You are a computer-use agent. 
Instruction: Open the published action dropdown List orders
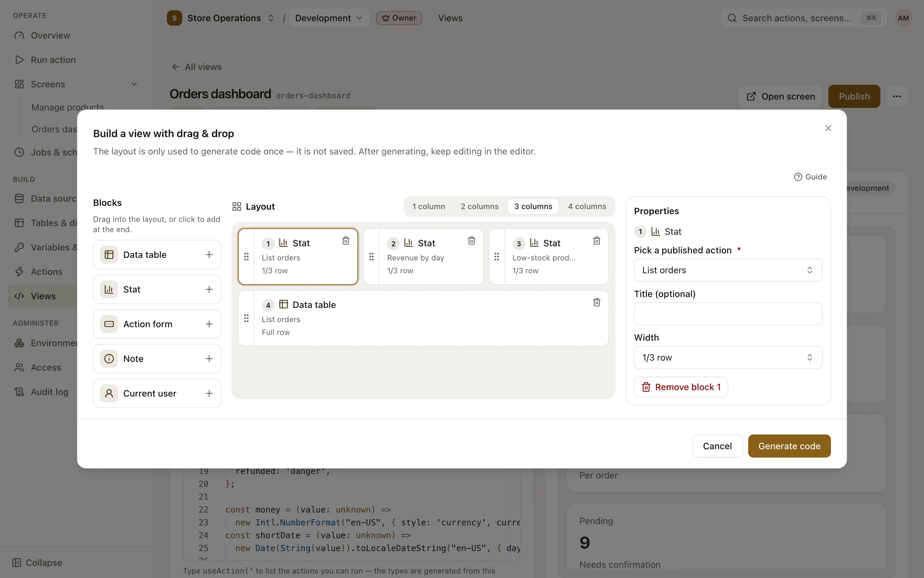tap(728, 270)
